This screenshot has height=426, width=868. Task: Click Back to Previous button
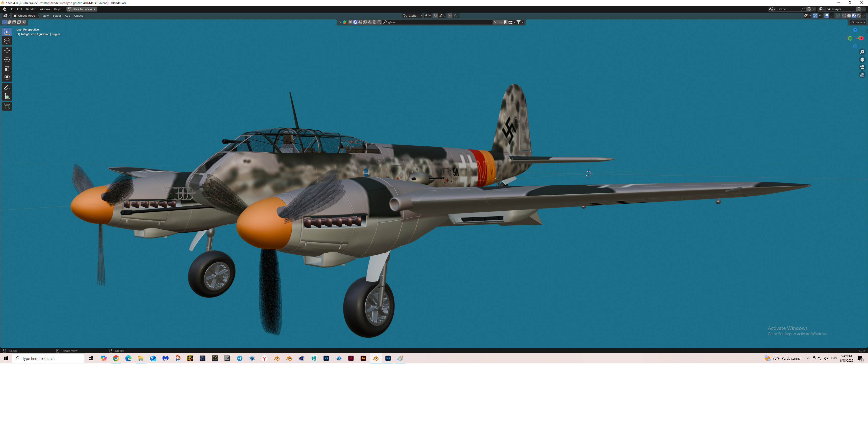pyautogui.click(x=82, y=9)
